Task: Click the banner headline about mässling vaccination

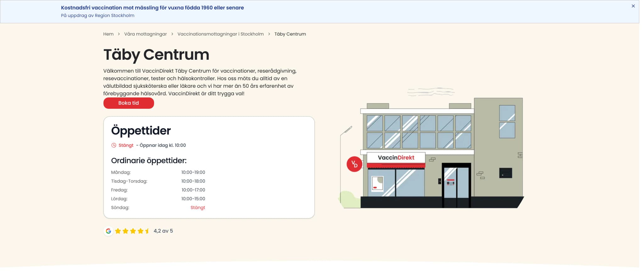Action: (x=153, y=8)
